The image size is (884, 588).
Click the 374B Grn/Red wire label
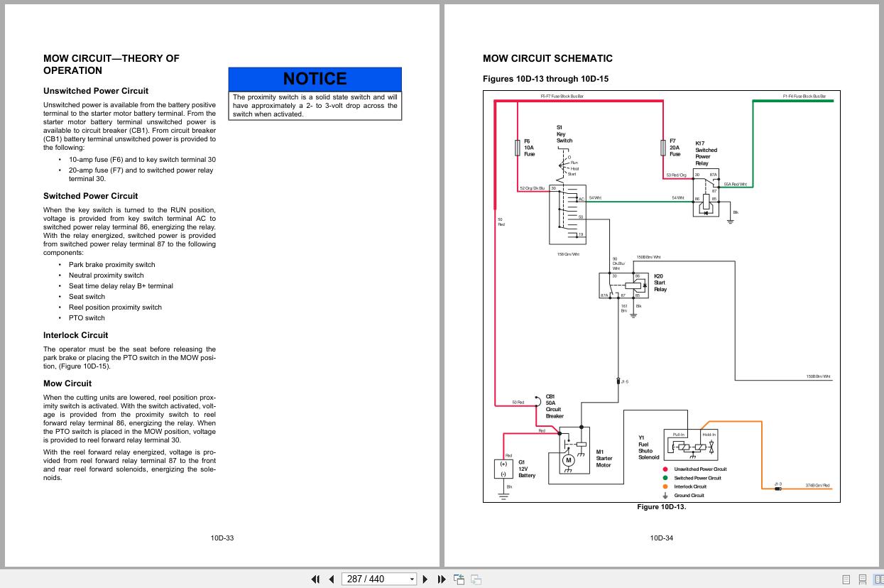click(817, 486)
